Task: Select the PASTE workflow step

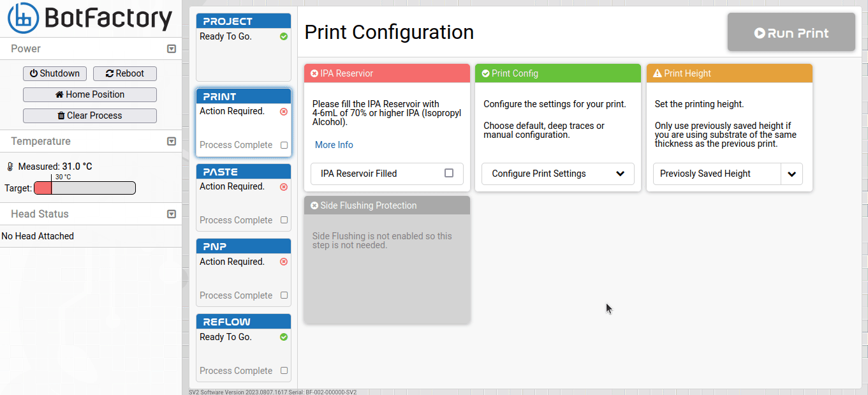Action: 243,172
